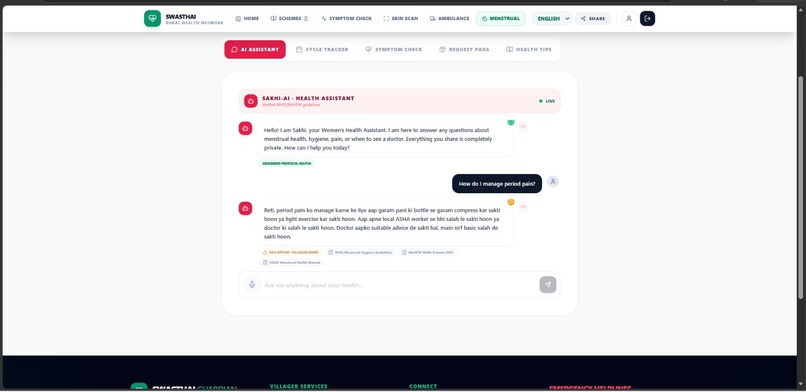806x392 pixels.
Task: Click the page vertical scrollbar
Action: [800, 187]
